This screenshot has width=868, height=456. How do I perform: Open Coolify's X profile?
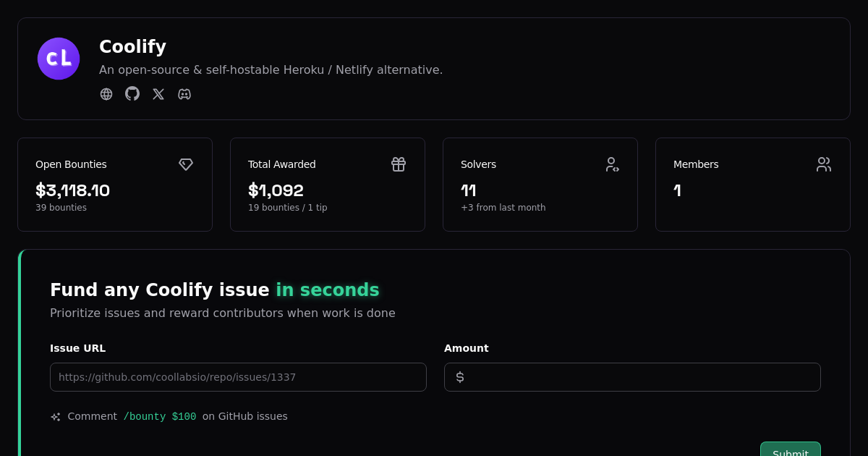click(x=158, y=94)
